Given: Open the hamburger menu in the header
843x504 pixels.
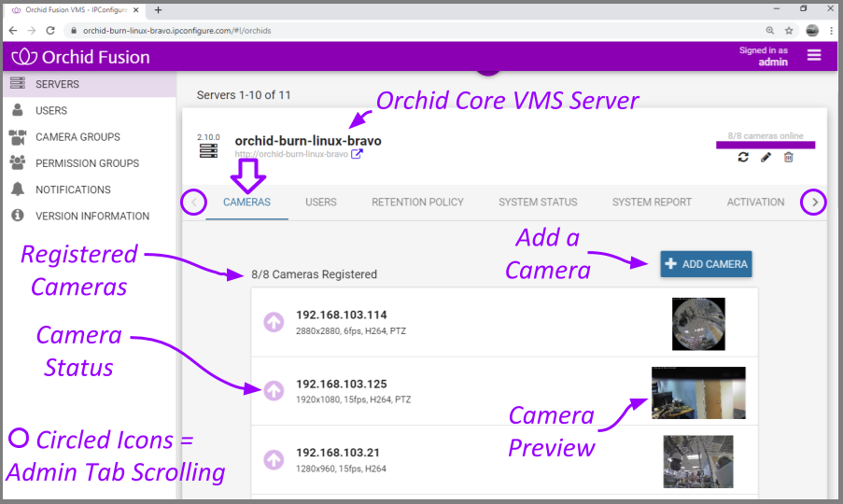Looking at the screenshot, I should (x=813, y=55).
